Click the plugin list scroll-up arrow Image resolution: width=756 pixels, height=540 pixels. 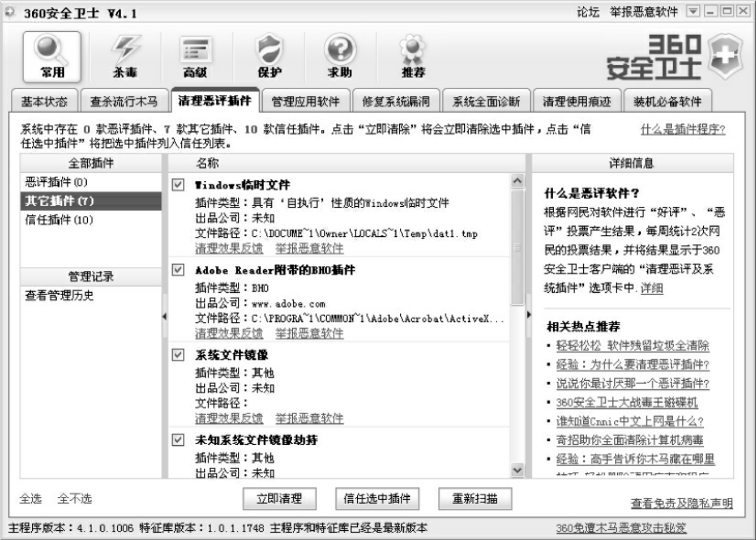coord(517,181)
